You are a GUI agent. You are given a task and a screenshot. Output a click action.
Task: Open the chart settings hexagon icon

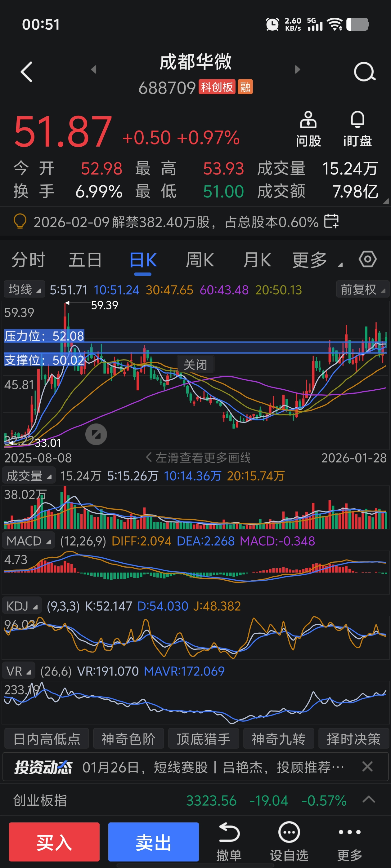coord(367,259)
